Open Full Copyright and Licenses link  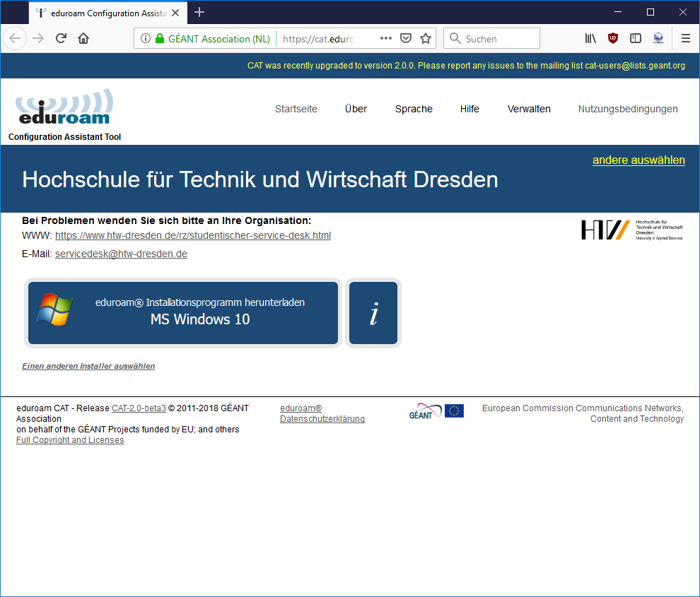tap(70, 440)
